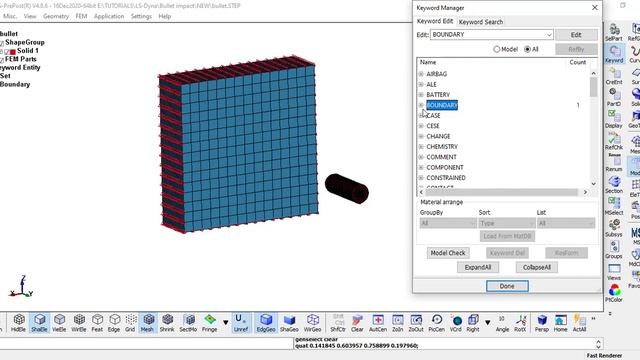The height and width of the screenshot is (360, 640).
Task: Reset the view with the Home icon
Action: click(560, 322)
